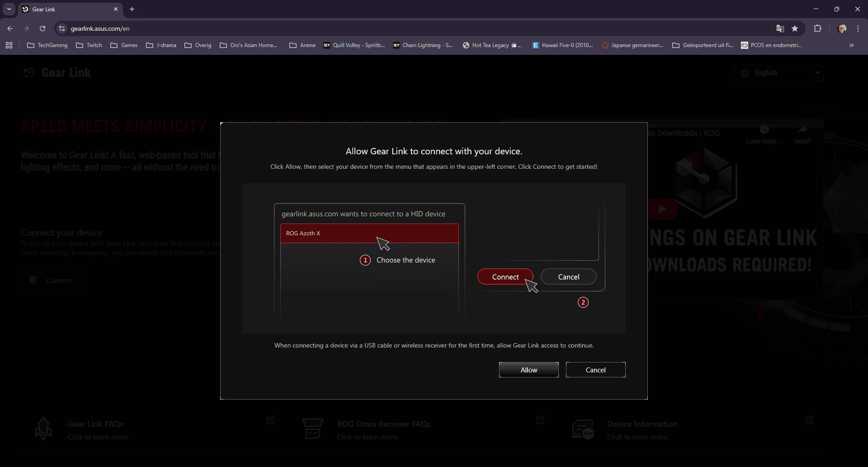Open the Google Translate icon in address bar
Screen dimensions: 868x467
(780, 29)
